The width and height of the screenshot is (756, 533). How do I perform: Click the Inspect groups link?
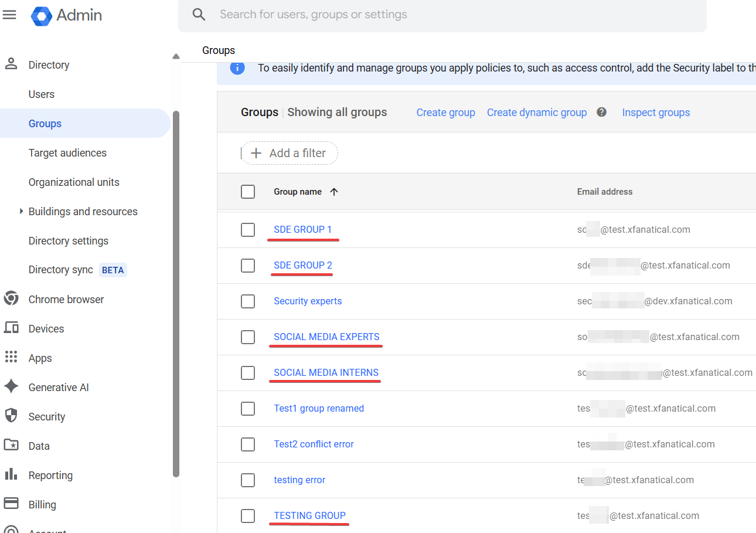(x=656, y=113)
